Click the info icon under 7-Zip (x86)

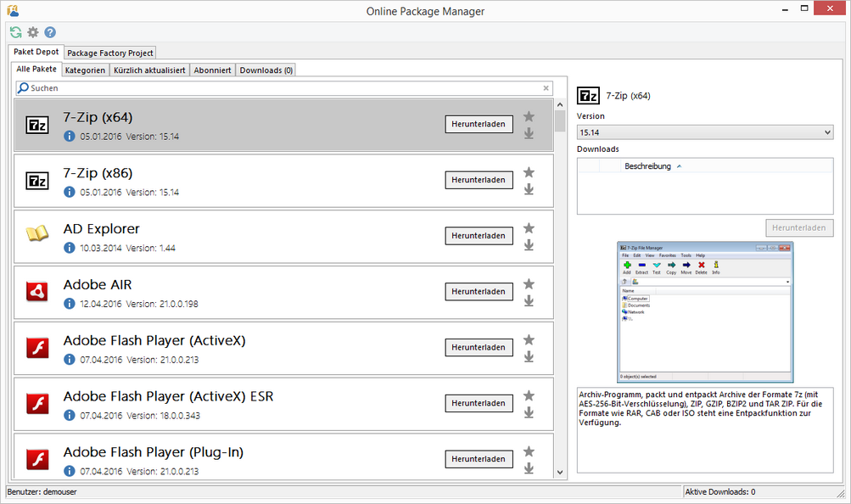coord(70,192)
